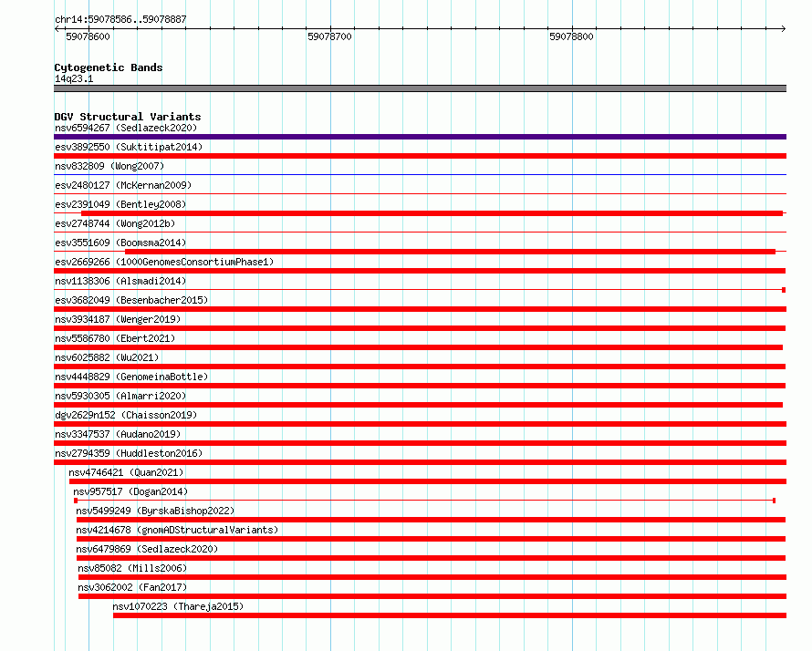Image resolution: width=812 pixels, height=651 pixels.
Task: Click the red esv2391049 Bentley2008 bar
Action: tap(432, 213)
